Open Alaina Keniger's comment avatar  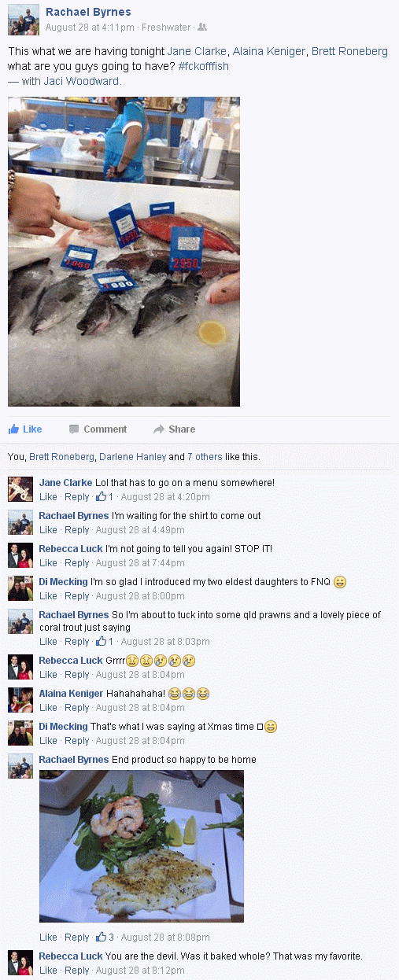click(20, 700)
